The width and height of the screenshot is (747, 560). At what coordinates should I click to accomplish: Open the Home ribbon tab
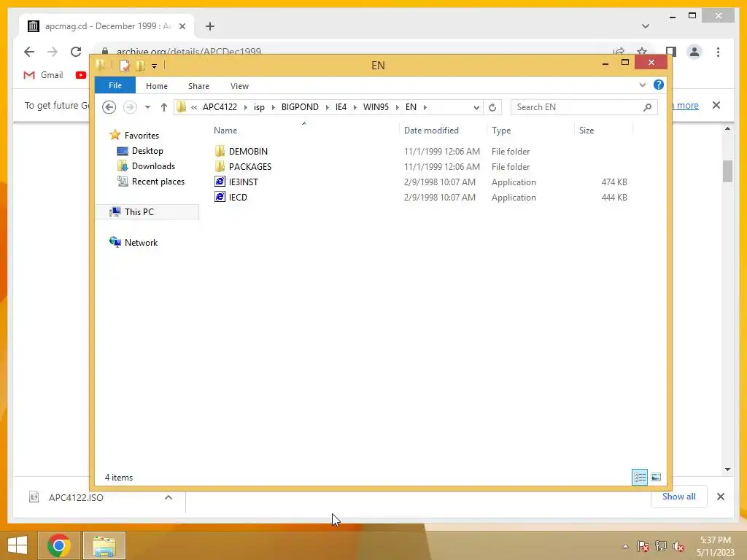tap(157, 86)
